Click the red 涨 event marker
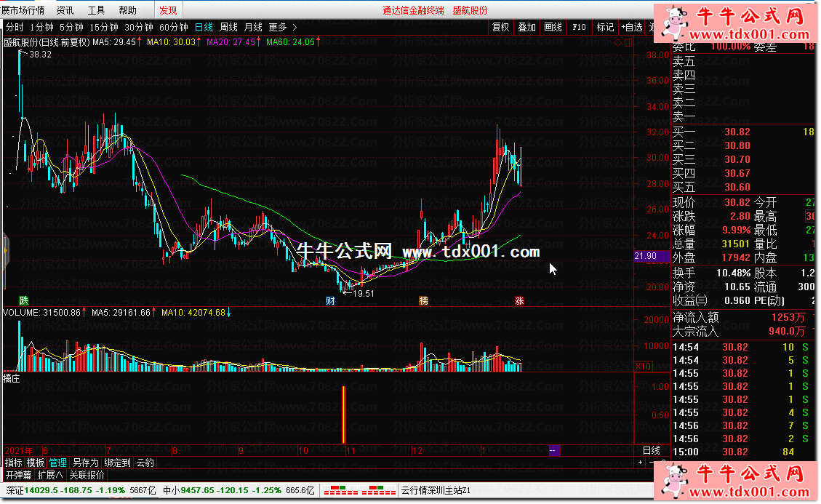Screen dimensions: 821x504 tap(519, 300)
